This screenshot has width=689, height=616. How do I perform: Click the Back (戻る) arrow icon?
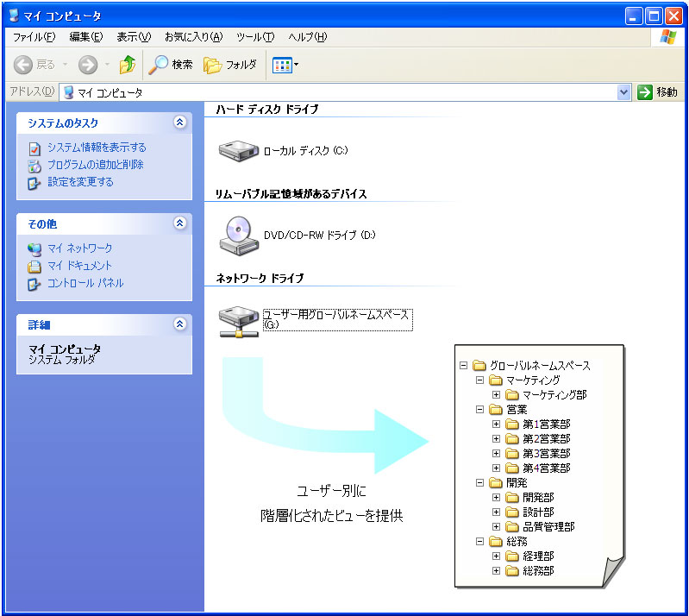click(x=22, y=65)
